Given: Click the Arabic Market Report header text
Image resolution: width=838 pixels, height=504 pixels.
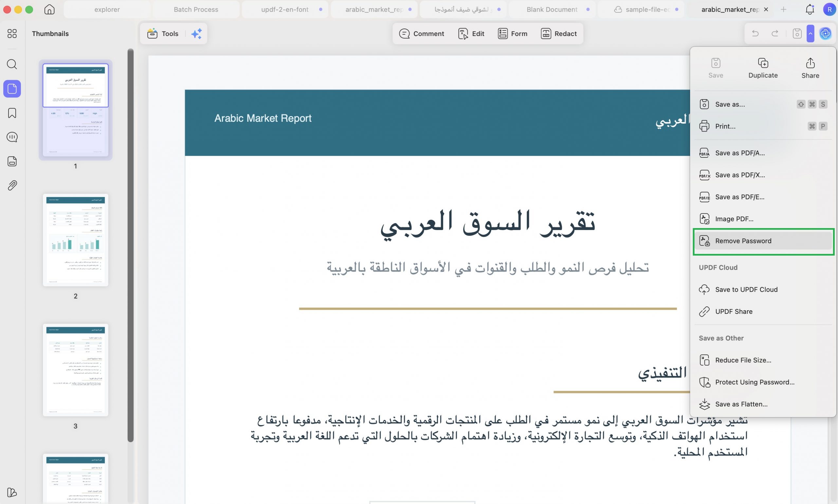Looking at the screenshot, I should click(x=263, y=118).
